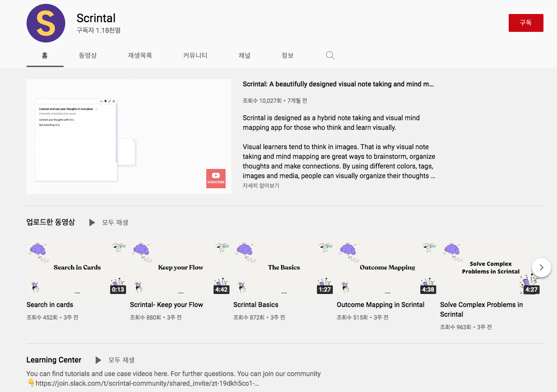Click 조회수 872회 under Scrintal Basics

pos(249,318)
